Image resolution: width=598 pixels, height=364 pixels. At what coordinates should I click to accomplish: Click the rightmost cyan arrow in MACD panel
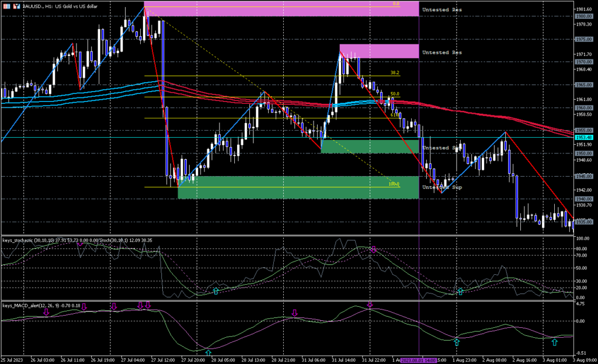[x=554, y=342]
